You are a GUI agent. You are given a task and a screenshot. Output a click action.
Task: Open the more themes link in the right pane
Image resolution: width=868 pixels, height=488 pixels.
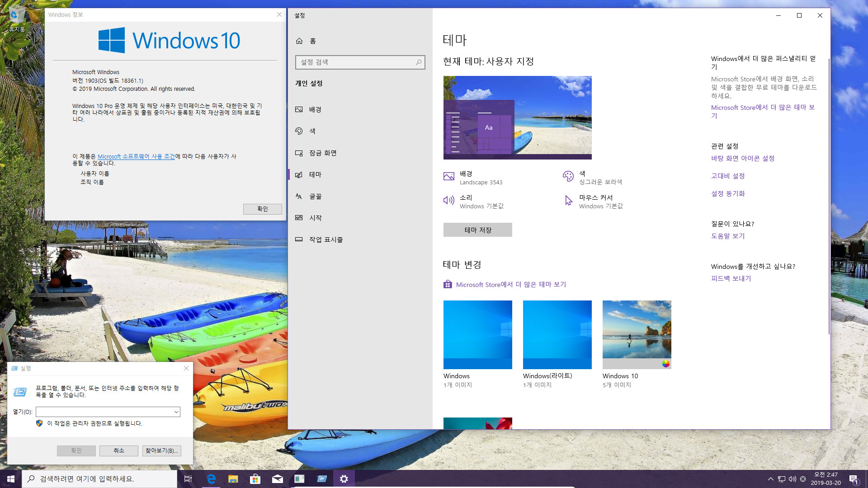pos(763,111)
